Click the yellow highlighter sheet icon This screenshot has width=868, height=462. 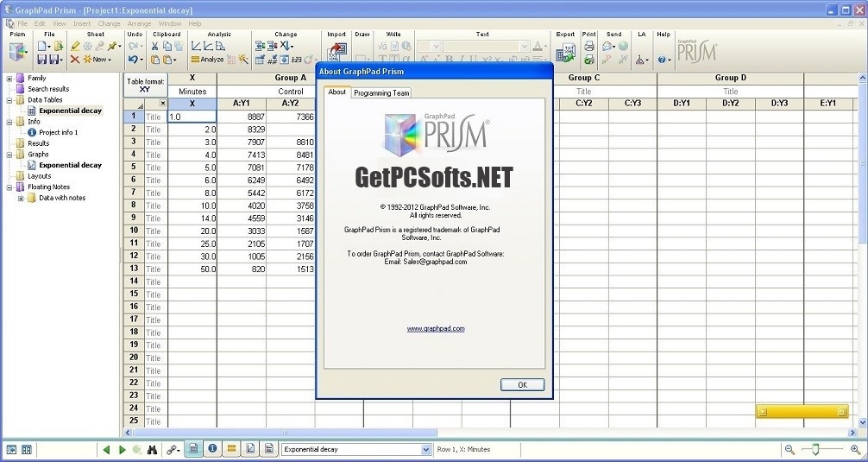point(75,46)
